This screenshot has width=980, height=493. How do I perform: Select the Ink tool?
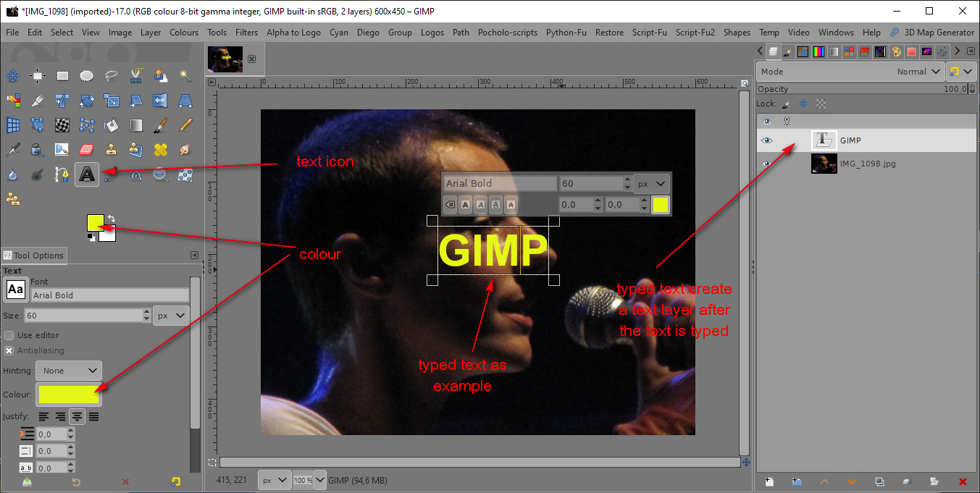point(38,150)
